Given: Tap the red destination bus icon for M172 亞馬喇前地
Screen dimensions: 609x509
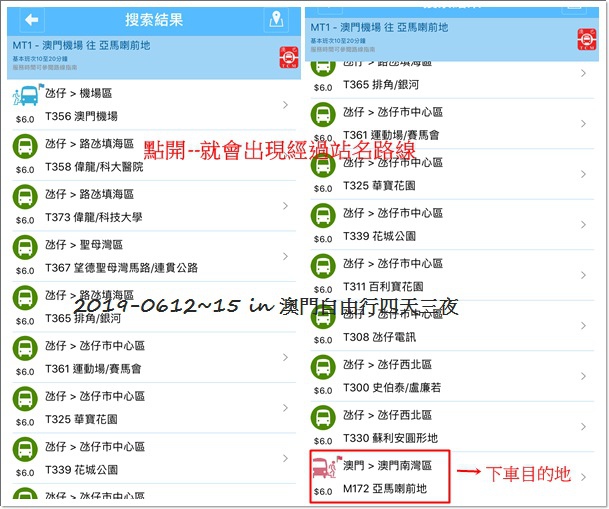Looking at the screenshot, I should tap(327, 467).
